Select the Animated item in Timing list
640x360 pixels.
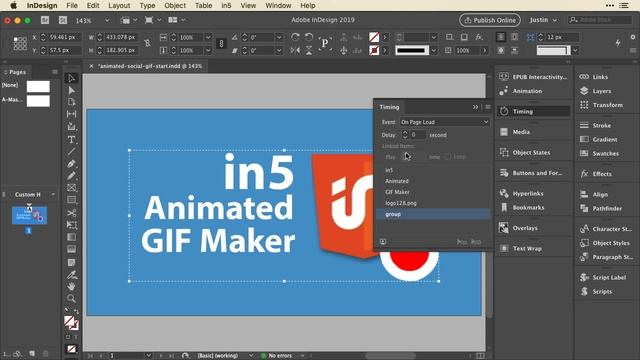pos(433,181)
